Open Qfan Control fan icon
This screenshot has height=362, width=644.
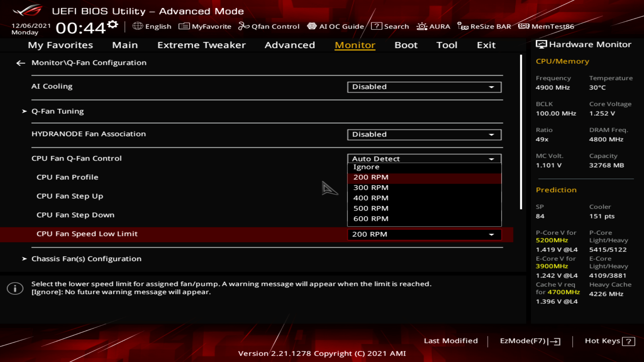pos(244,26)
